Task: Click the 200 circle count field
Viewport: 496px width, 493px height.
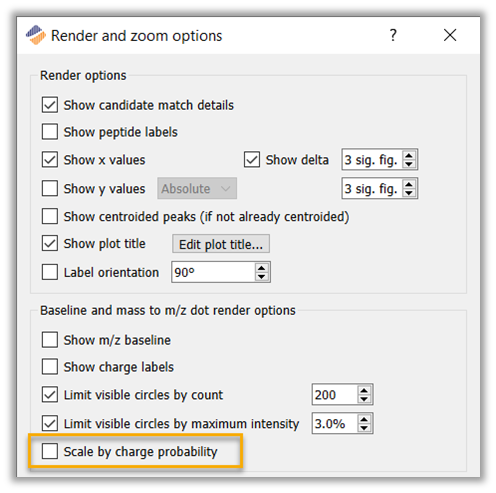Action: point(335,395)
